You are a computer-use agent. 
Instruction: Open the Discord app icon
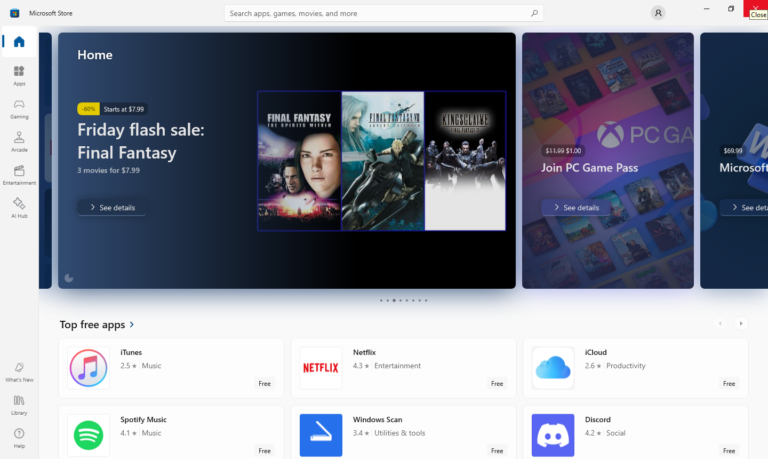pos(553,435)
